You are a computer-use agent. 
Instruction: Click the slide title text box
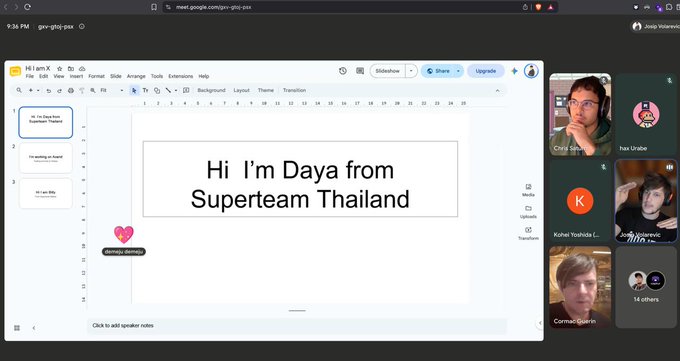(x=300, y=179)
